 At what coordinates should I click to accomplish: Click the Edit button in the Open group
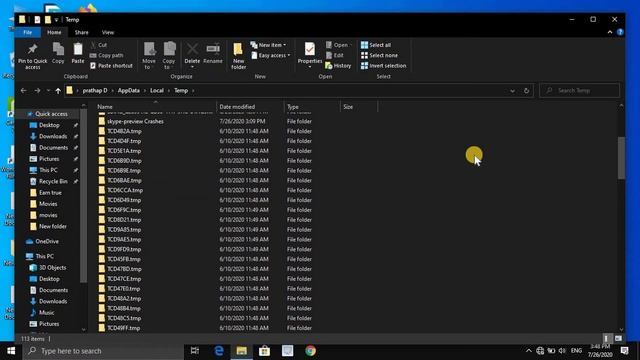tap(335, 55)
